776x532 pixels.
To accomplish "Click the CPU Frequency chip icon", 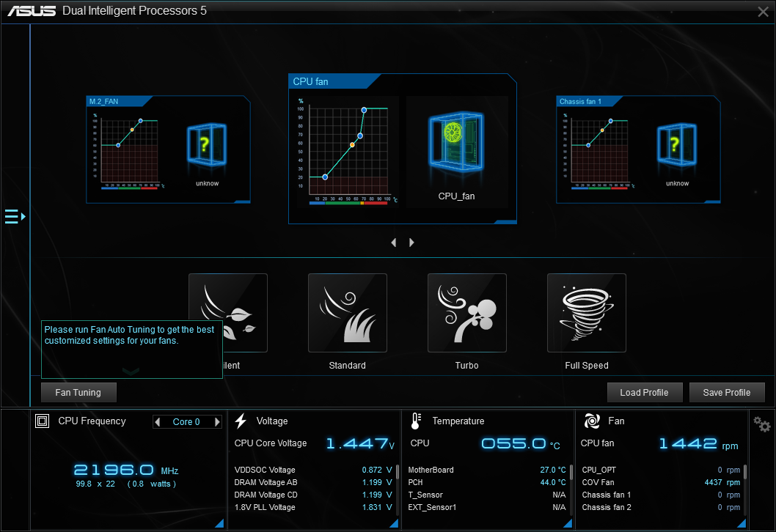I will (42, 421).
